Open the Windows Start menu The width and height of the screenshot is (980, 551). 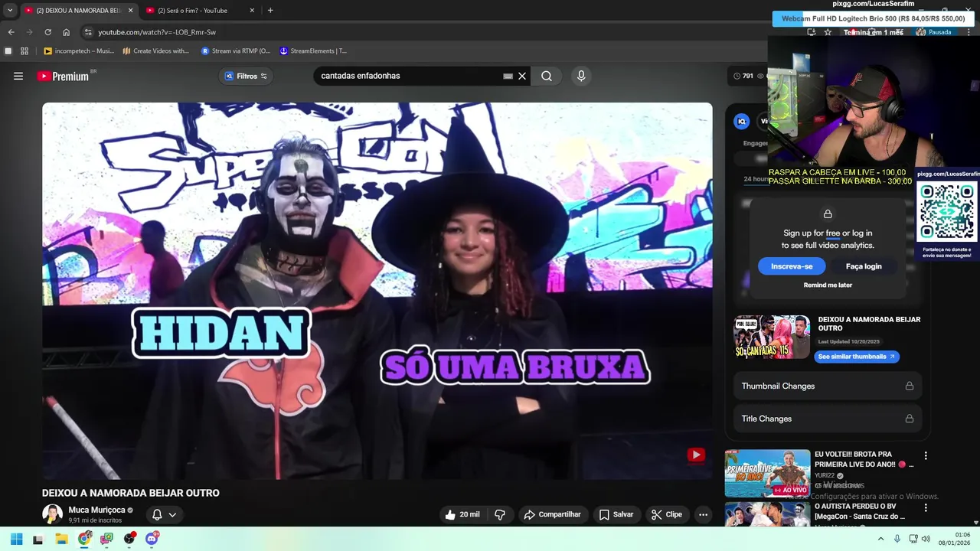click(x=16, y=539)
